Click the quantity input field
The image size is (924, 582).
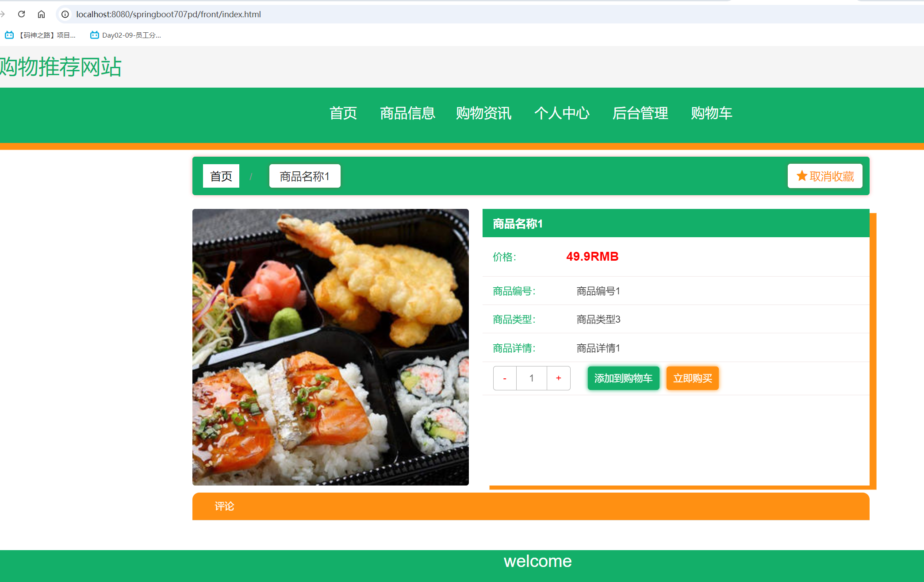[x=531, y=378]
